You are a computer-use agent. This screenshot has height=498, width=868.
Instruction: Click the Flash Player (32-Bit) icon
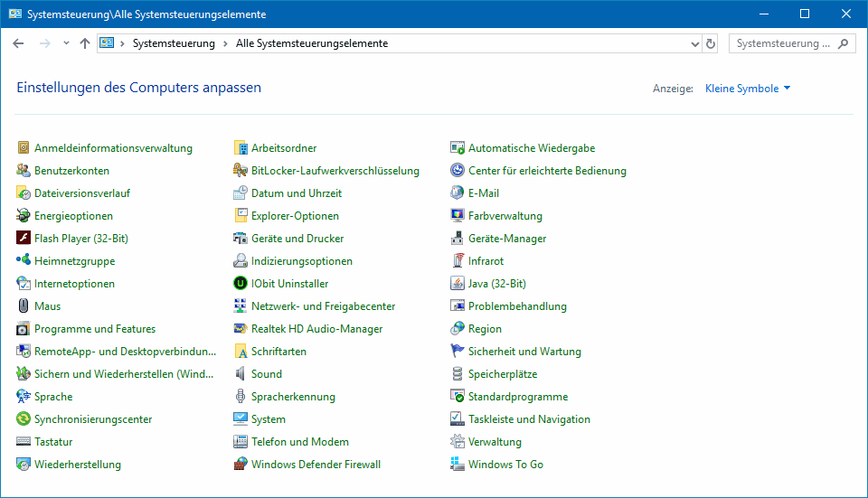click(x=24, y=239)
